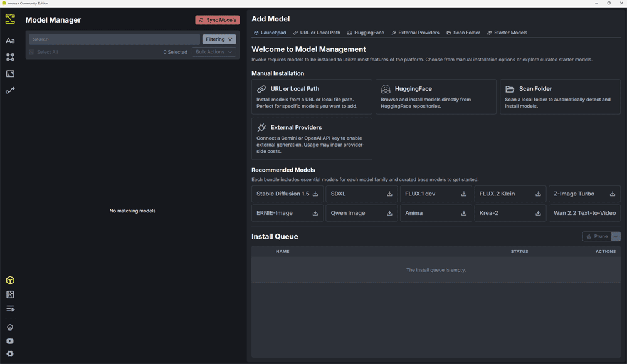This screenshot has width=627, height=364.
Task: Open the Models cube icon in sidebar
Action: [x=10, y=280]
